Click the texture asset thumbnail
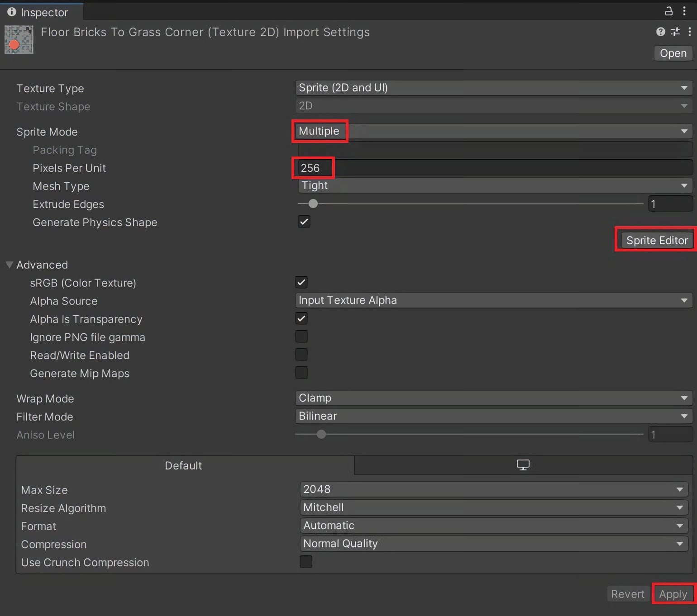Viewport: 697px width, 616px height. click(19, 40)
